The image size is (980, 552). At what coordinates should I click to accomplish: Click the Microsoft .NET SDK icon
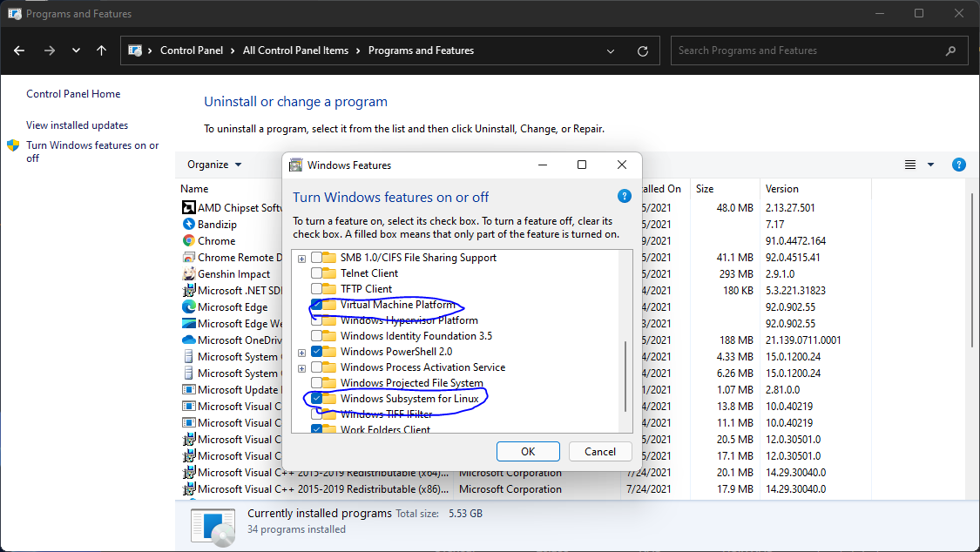click(188, 290)
